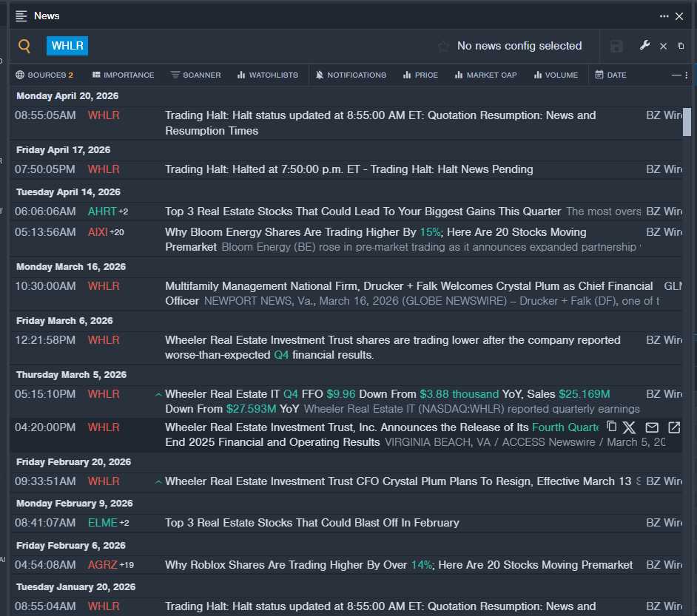Image resolution: width=697 pixels, height=616 pixels.
Task: Open settings with the wrench icon
Action: 644,46
